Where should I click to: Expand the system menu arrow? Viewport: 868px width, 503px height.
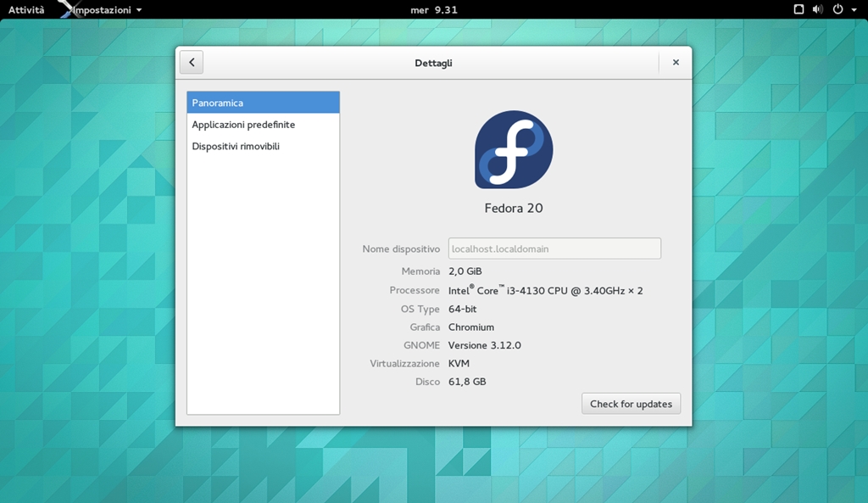tap(854, 10)
